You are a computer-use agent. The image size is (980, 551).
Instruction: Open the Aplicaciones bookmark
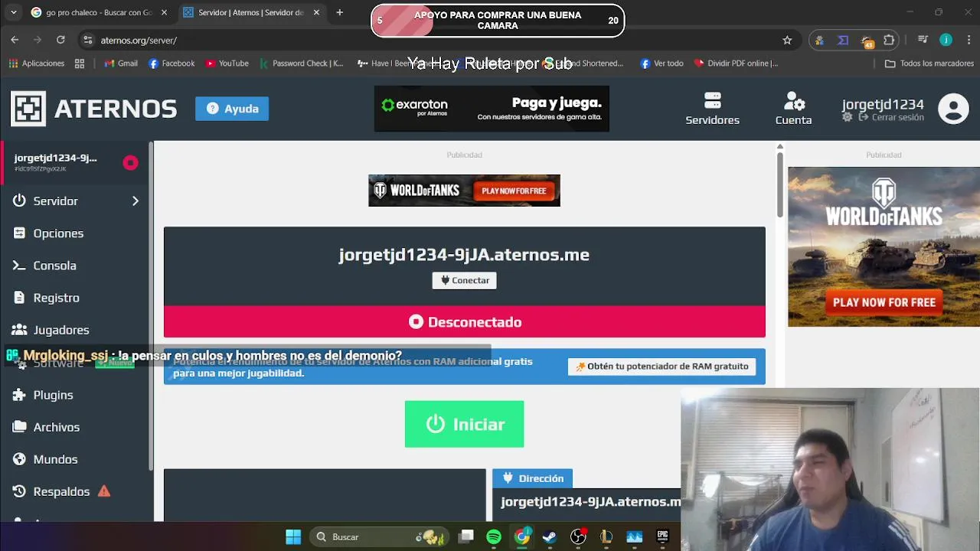[x=37, y=64]
